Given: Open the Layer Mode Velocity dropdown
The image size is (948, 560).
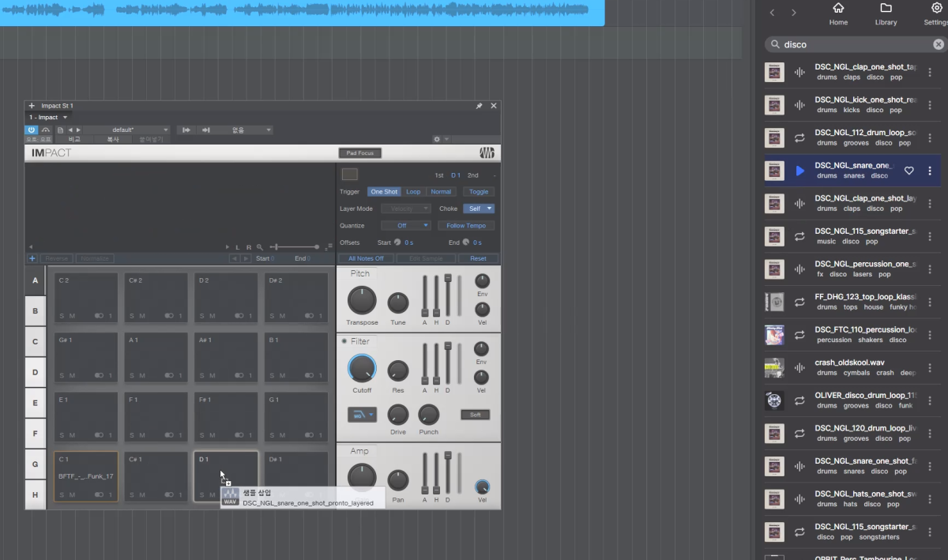Looking at the screenshot, I should coord(406,209).
